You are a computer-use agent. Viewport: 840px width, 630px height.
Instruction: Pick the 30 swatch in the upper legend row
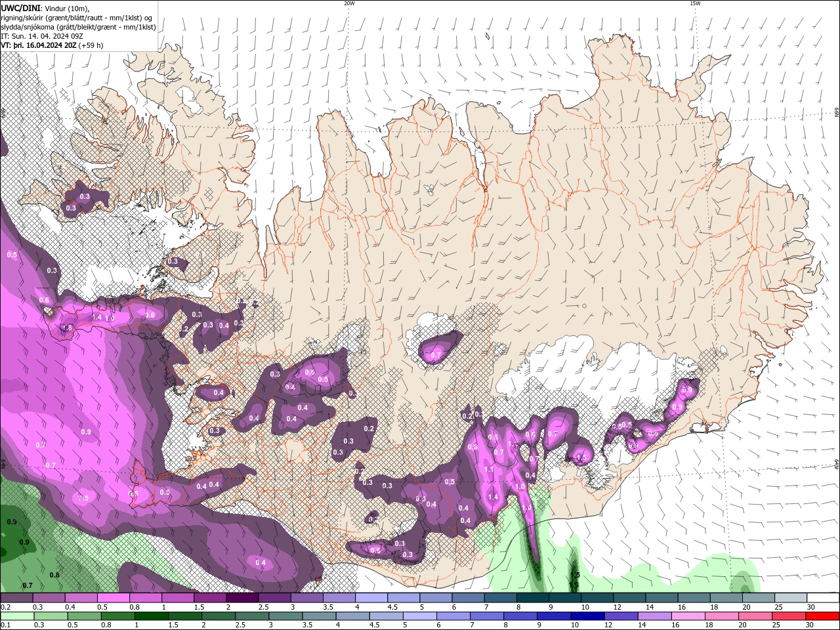823,598
